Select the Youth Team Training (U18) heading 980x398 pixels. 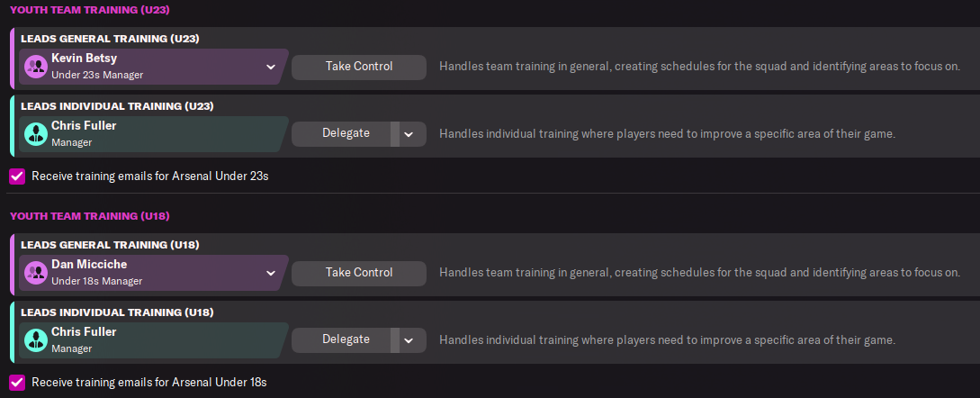pos(89,216)
